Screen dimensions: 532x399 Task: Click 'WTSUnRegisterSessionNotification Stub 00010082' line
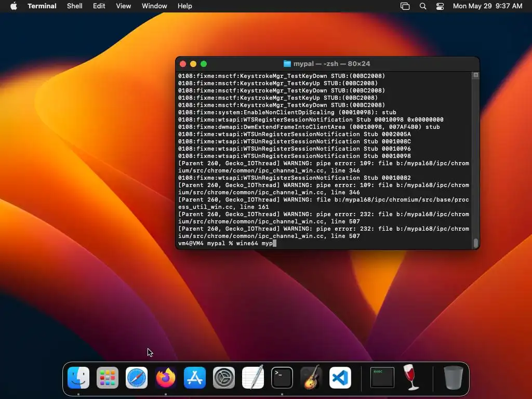295,178
